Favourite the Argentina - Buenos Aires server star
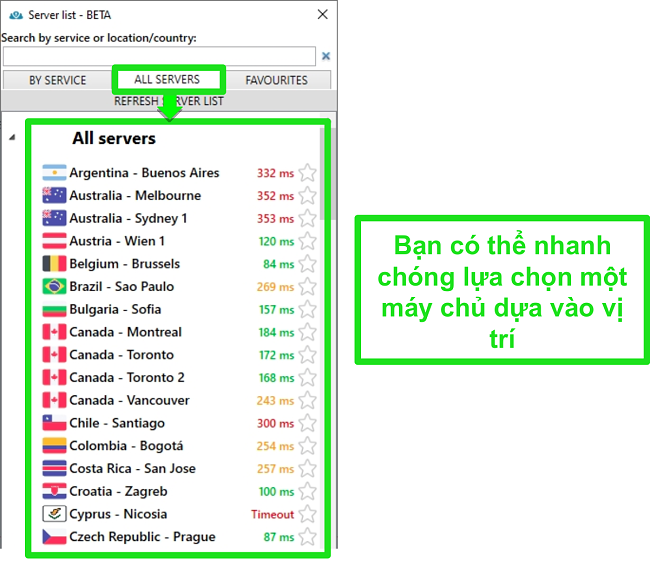This screenshot has width=650, height=568. click(x=308, y=172)
